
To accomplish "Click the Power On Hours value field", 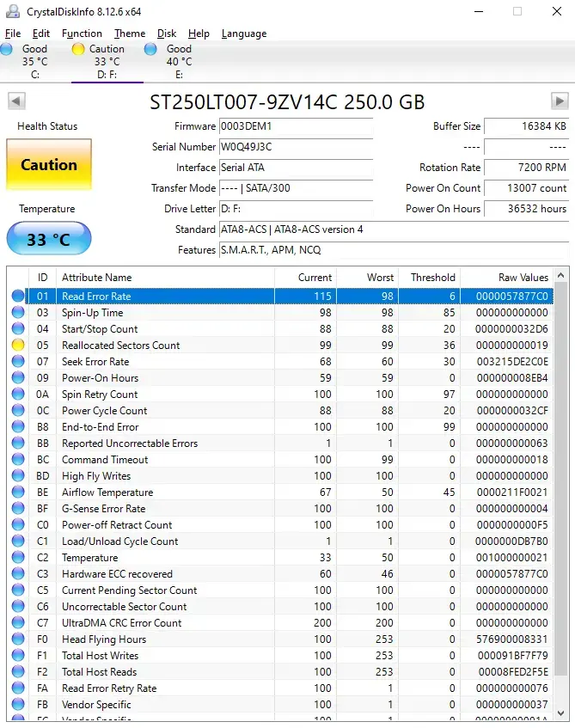I will tap(526, 209).
